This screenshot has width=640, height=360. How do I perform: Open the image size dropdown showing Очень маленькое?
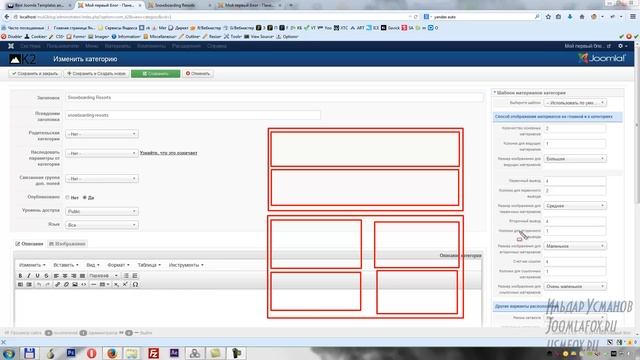pos(575,287)
